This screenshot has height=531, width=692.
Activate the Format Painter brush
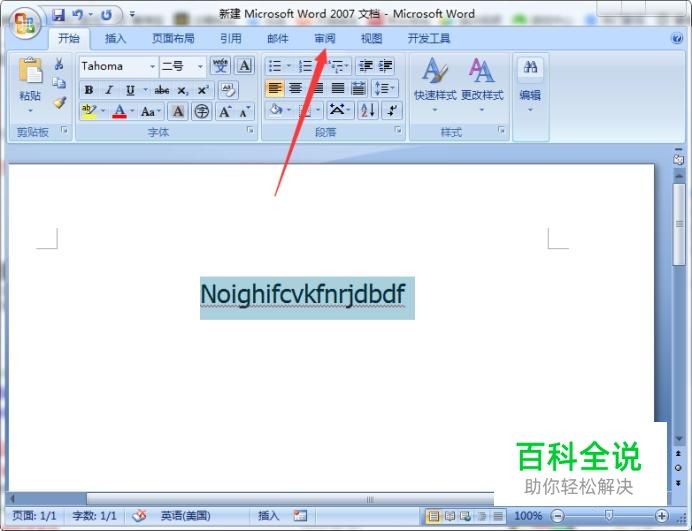[59, 102]
